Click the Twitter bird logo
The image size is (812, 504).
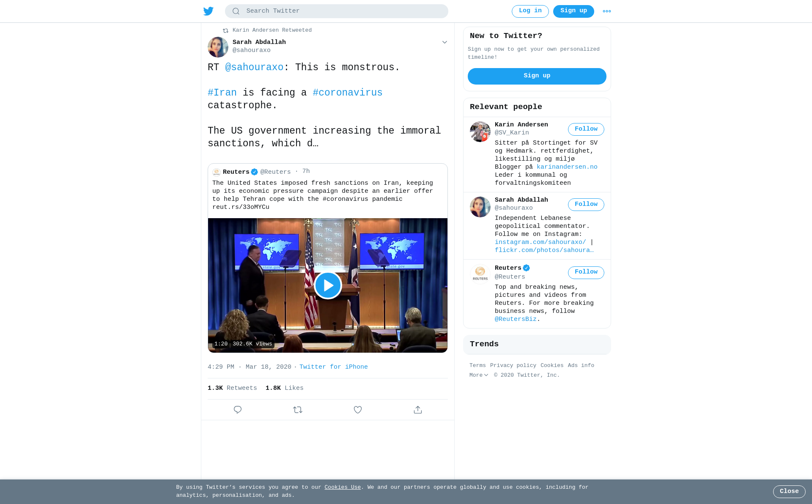208,11
